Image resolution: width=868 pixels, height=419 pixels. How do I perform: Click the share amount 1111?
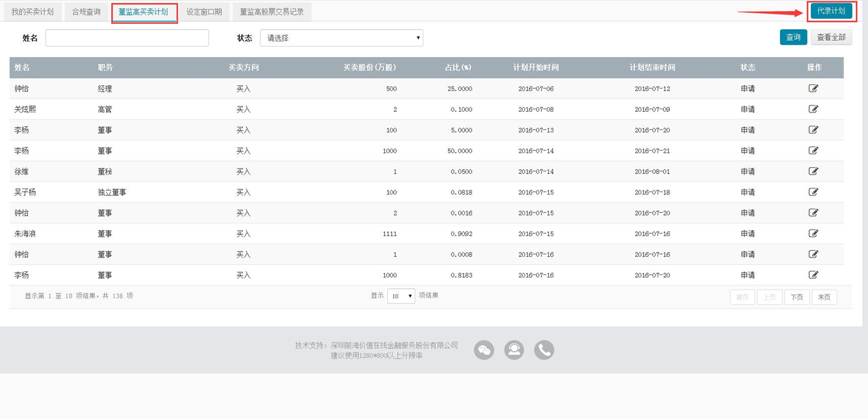pyautogui.click(x=390, y=234)
